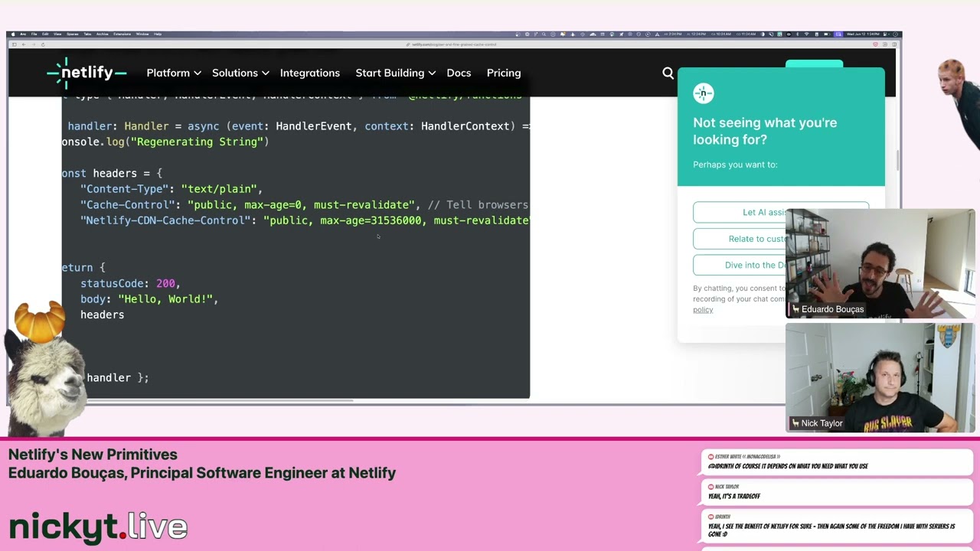Click the browser back arrow
The image size is (980, 551).
click(x=24, y=44)
